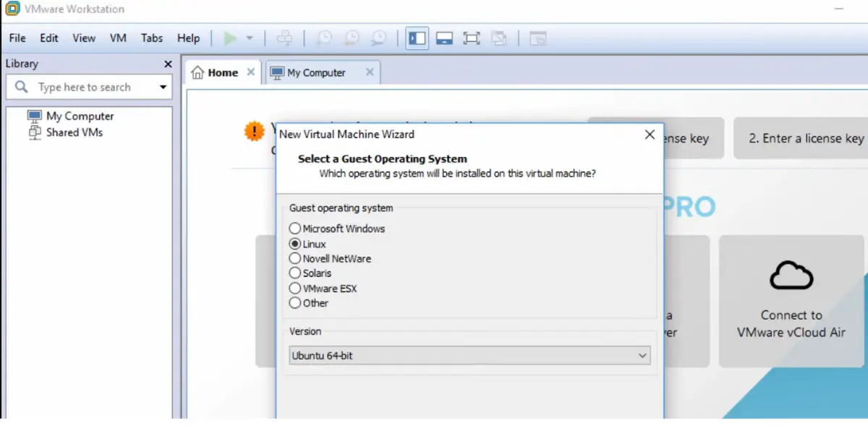Select the Other radio button
The width and height of the screenshot is (868, 434).
pyautogui.click(x=295, y=303)
